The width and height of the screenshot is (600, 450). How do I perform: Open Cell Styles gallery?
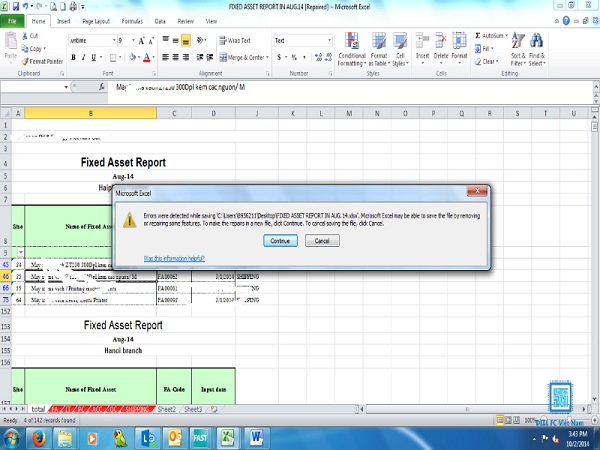click(400, 49)
